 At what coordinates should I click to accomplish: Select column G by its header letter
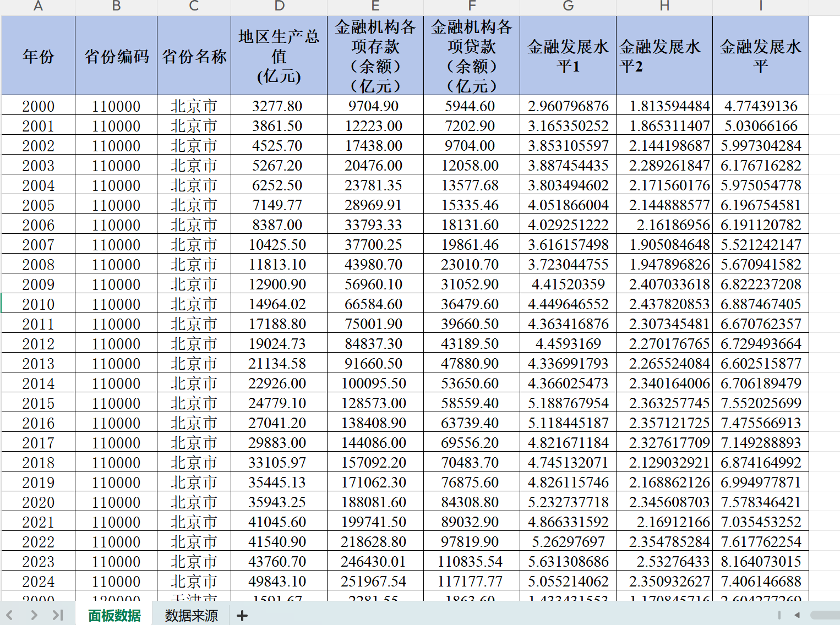(x=568, y=7)
